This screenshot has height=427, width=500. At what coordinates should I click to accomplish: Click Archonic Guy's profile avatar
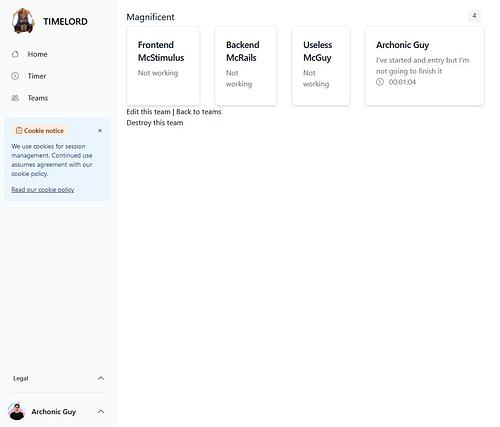pos(17,411)
